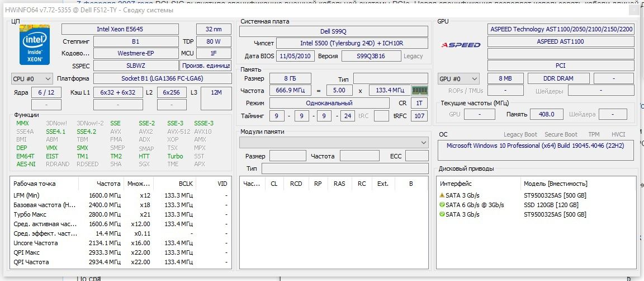This screenshot has height=281, width=644.
Task: Select the QPI Макс row
Action: coord(120,252)
